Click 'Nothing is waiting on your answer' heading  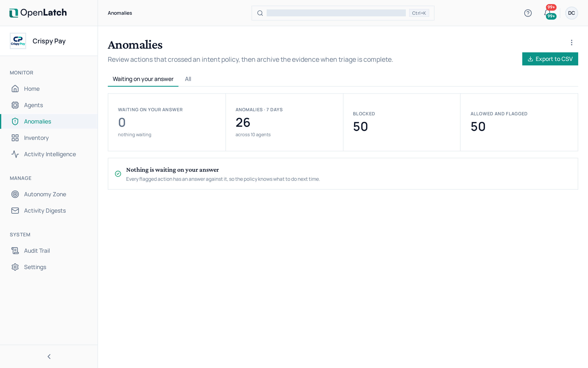pyautogui.click(x=173, y=170)
